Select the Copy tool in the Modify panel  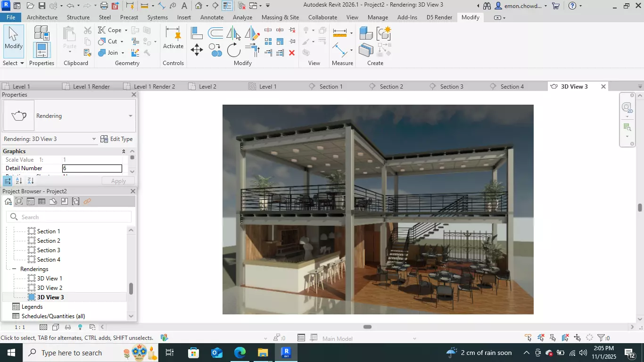coord(215,50)
